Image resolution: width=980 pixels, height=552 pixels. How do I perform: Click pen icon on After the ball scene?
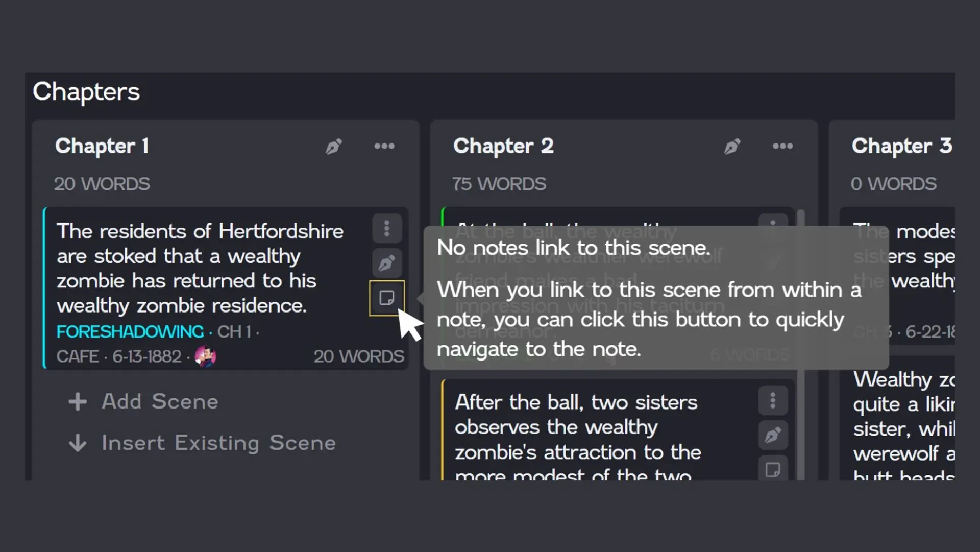[x=773, y=435]
